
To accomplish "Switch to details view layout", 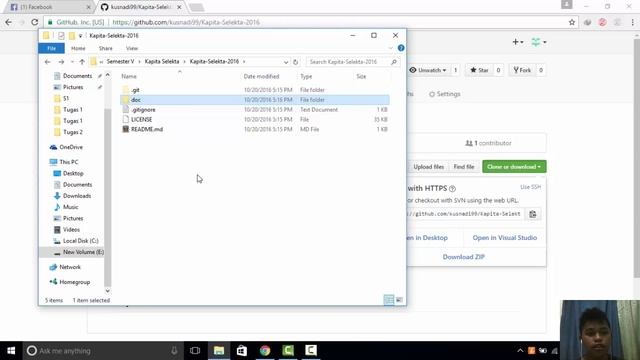I will pyautogui.click(x=389, y=300).
